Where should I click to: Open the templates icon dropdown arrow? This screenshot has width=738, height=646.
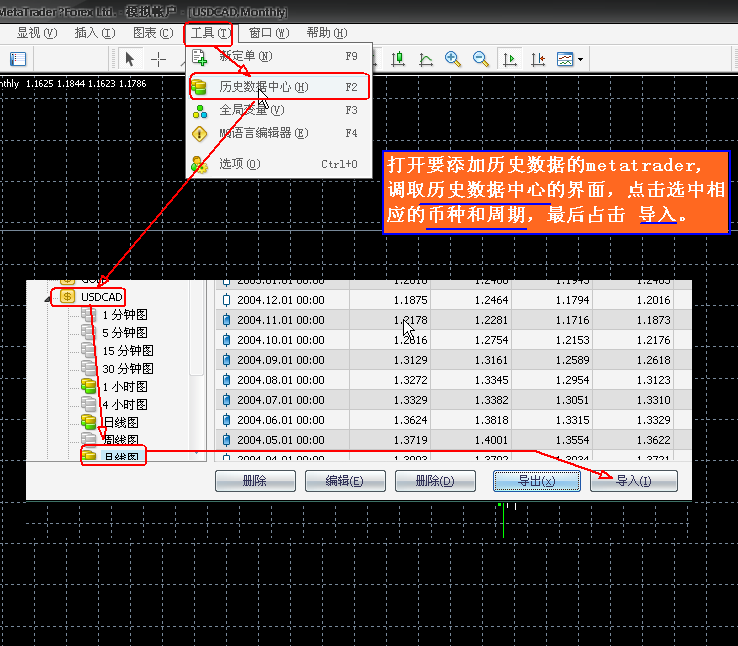pyautogui.click(x=580, y=59)
